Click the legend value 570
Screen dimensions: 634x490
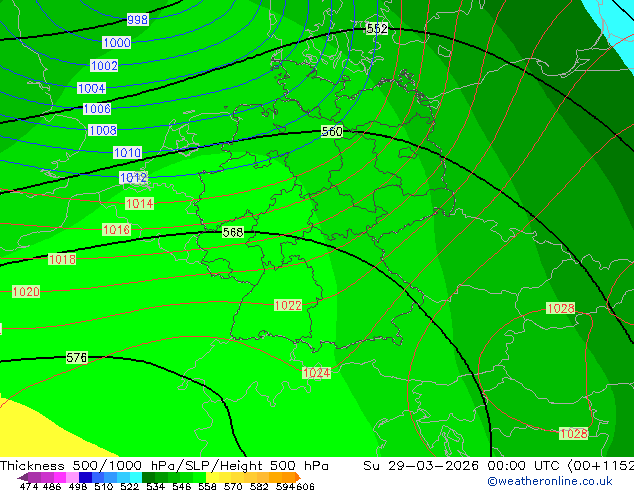(x=233, y=486)
